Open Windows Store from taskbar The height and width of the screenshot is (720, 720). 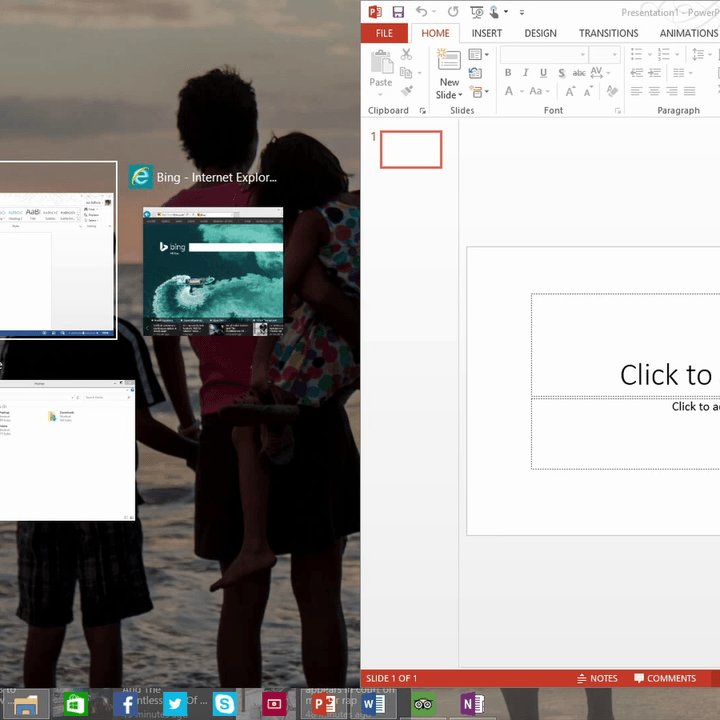point(75,703)
